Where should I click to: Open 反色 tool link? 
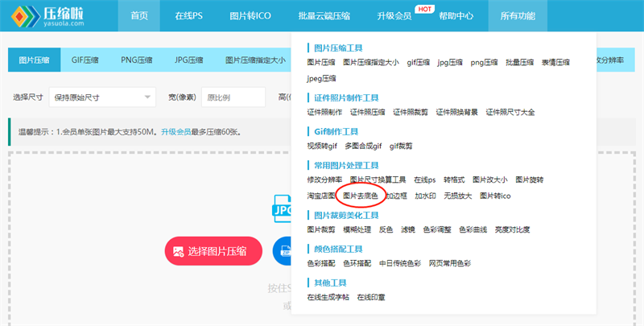click(x=386, y=229)
